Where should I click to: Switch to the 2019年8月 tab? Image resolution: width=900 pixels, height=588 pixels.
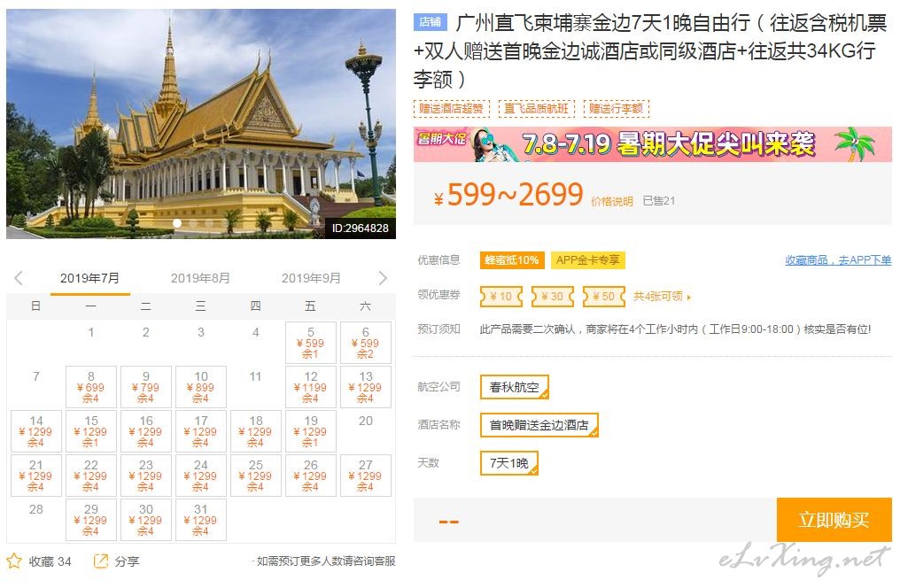(x=200, y=278)
